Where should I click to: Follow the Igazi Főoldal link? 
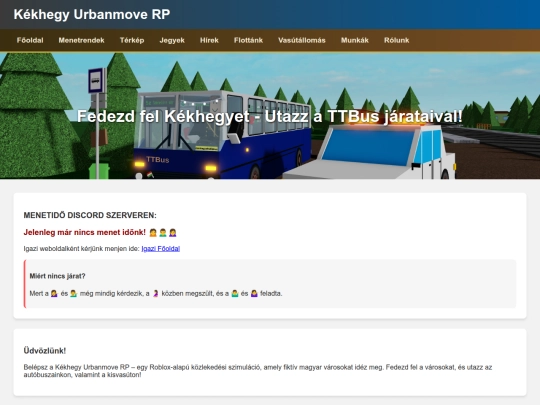coord(160,249)
